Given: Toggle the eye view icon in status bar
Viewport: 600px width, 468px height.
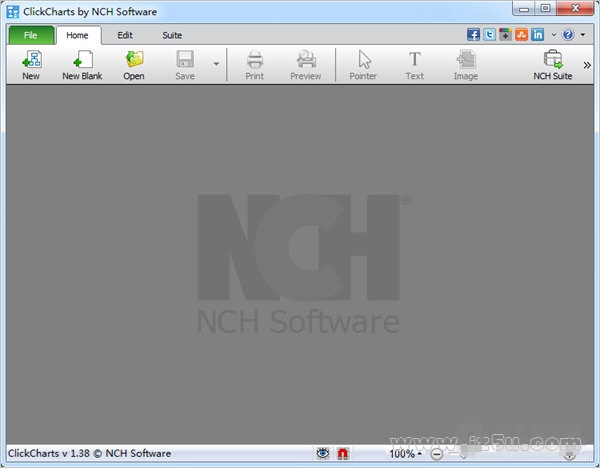Looking at the screenshot, I should [x=323, y=453].
